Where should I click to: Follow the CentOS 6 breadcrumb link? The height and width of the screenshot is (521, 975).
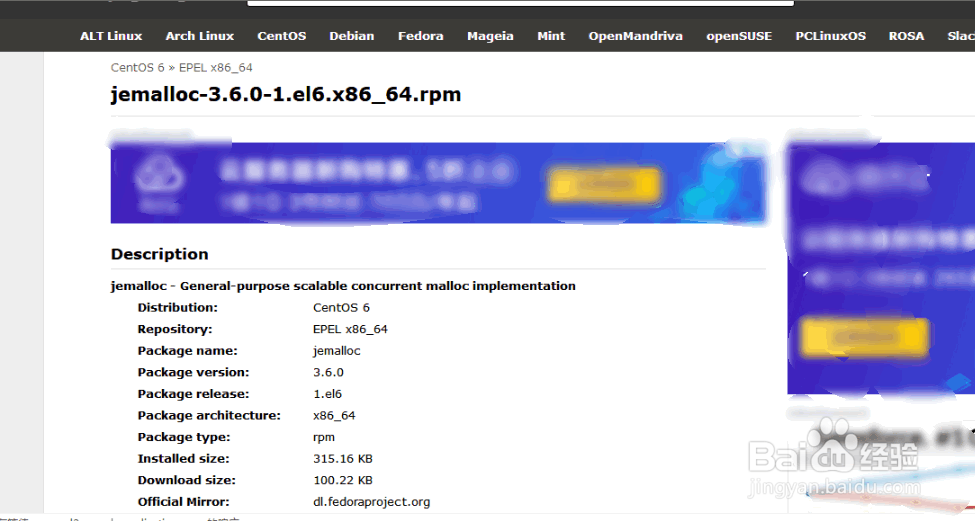137,68
